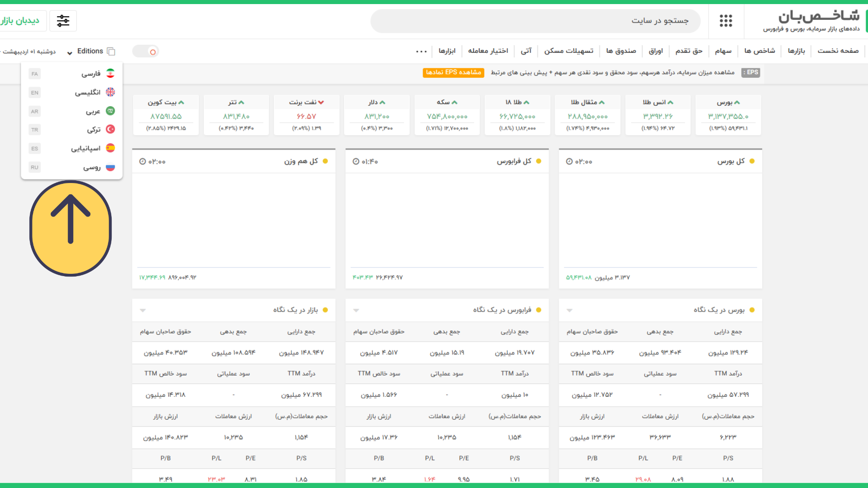
Task: Click the Editions copy icon
Action: pyautogui.click(x=111, y=52)
